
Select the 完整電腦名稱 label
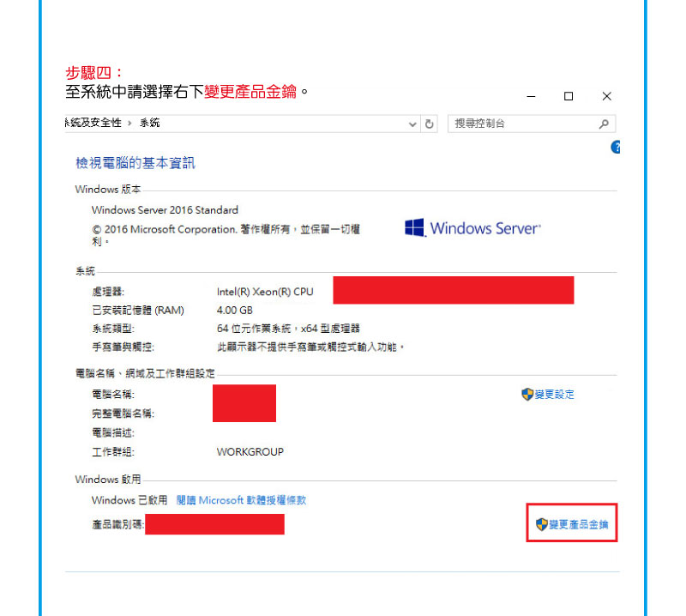tap(123, 414)
